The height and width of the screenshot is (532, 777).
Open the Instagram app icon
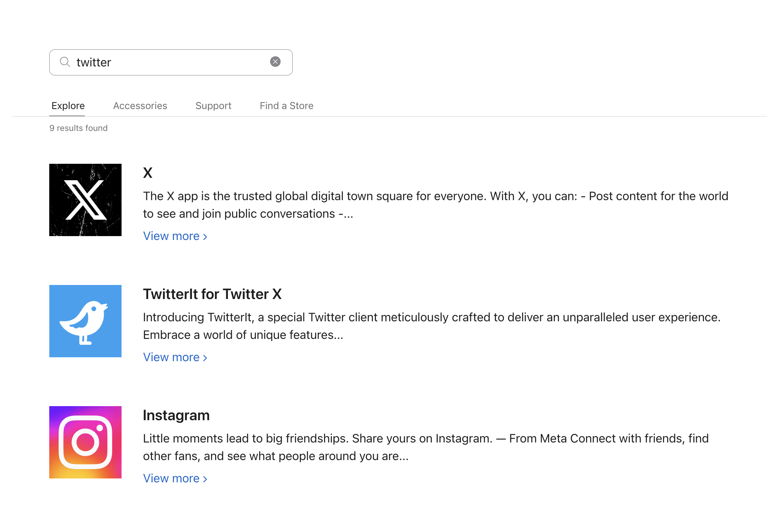[85, 442]
